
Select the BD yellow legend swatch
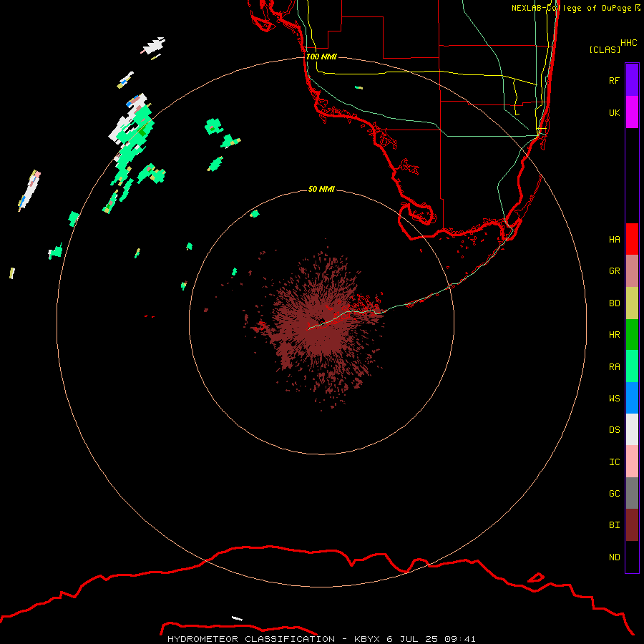pos(632,303)
